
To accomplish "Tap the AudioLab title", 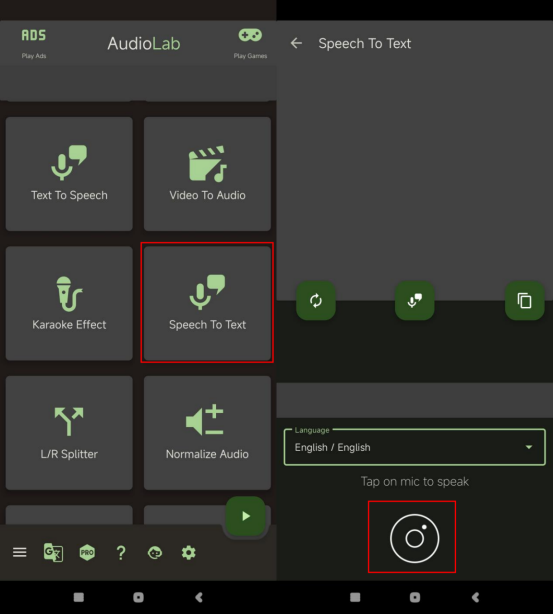I will click(144, 44).
